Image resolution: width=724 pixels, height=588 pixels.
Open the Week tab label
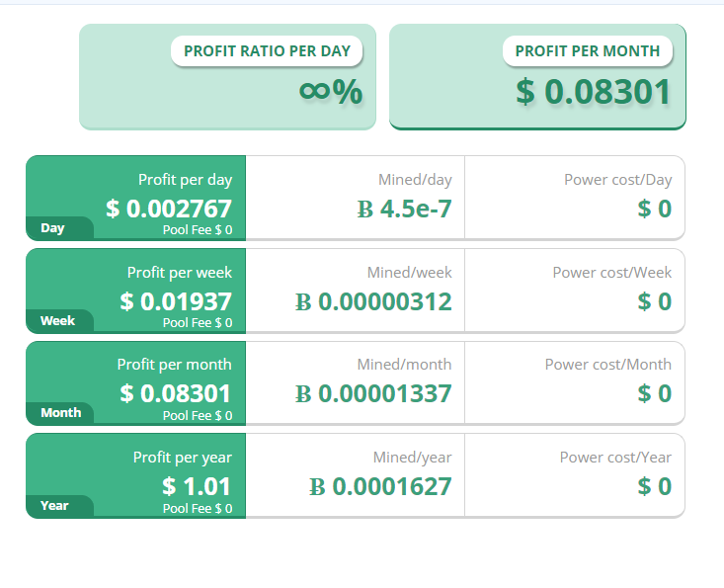57,321
